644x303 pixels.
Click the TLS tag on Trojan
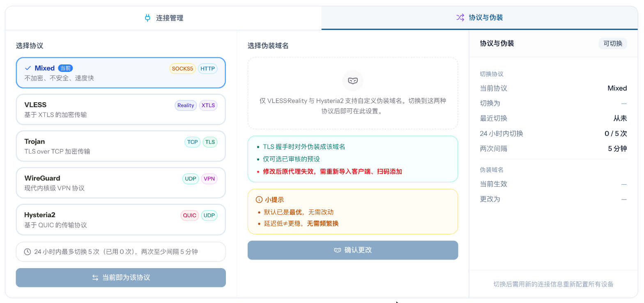pos(210,142)
